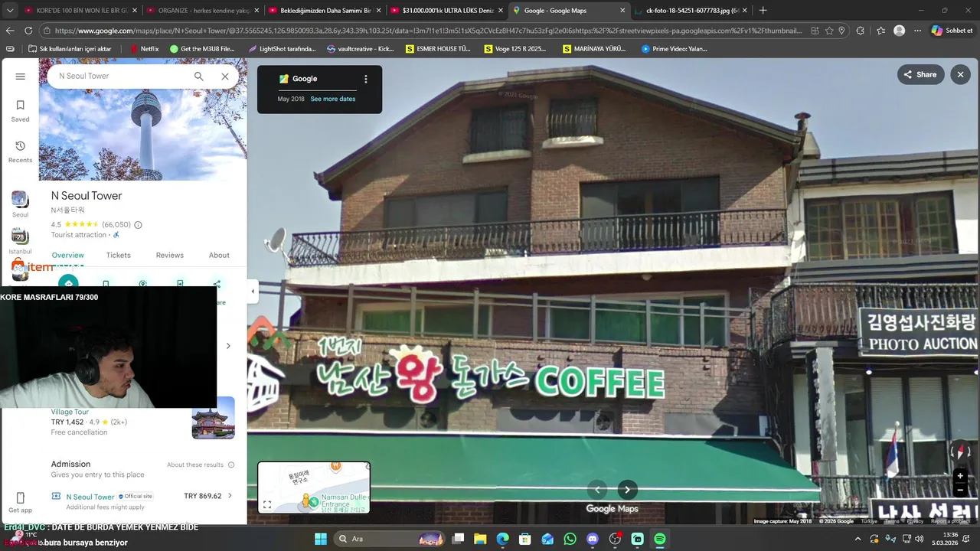The width and height of the screenshot is (980, 551).
Task: Show review rating info icon
Action: click(x=138, y=225)
